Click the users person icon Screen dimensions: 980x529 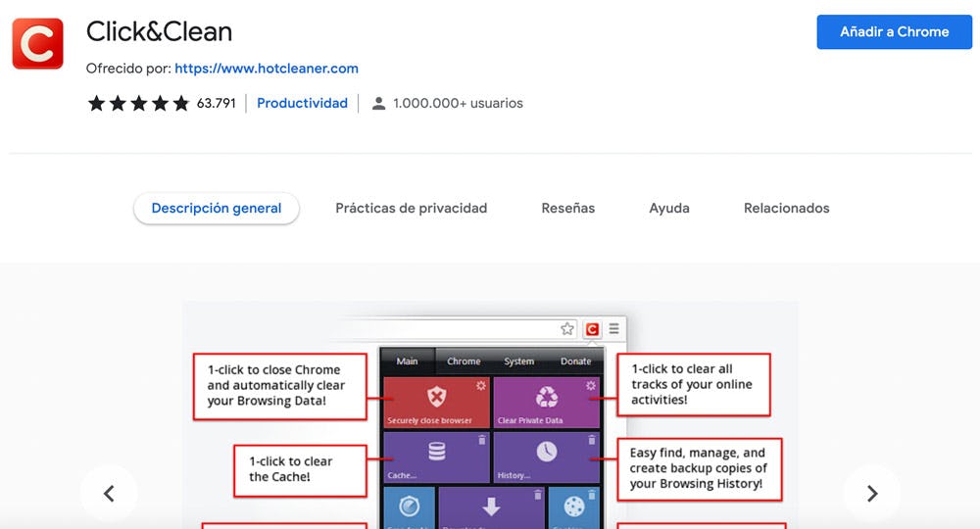(x=378, y=104)
